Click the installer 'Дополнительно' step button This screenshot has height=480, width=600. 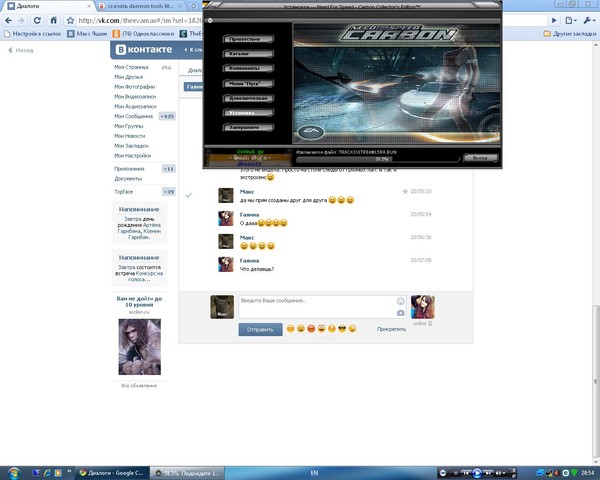coord(248,98)
